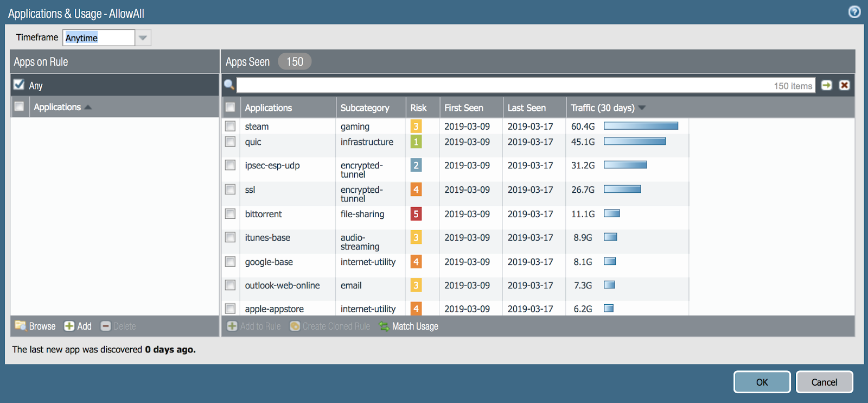Confirm with the OK button
Image resolution: width=868 pixels, height=403 pixels.
click(x=762, y=382)
